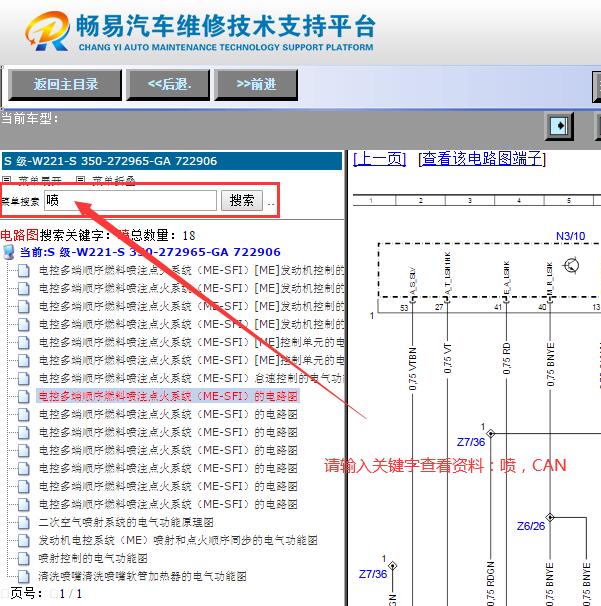Click column 2 on the diagram ruler
The image size is (601, 606).
tap(421, 200)
